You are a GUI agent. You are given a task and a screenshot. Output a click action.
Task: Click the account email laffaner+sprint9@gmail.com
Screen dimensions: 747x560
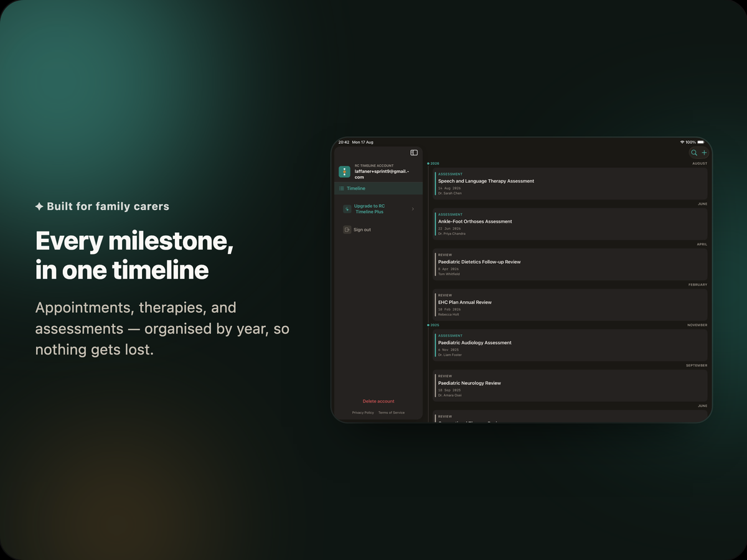[x=382, y=174]
